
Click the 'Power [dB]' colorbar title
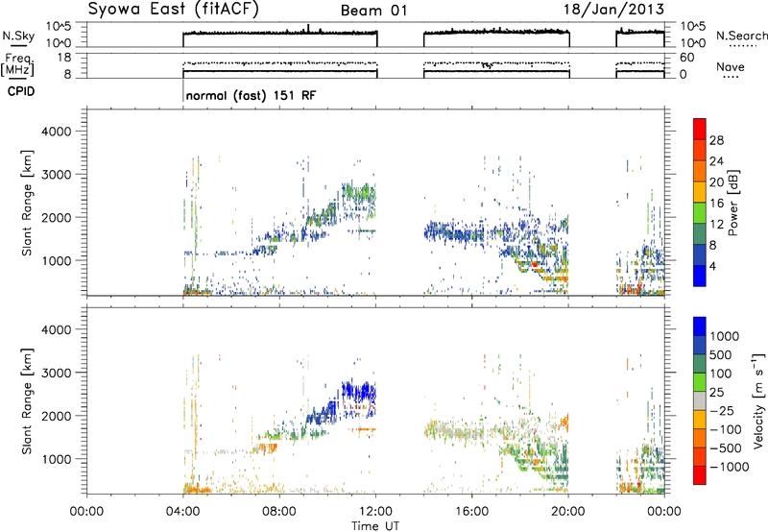pyautogui.click(x=732, y=203)
